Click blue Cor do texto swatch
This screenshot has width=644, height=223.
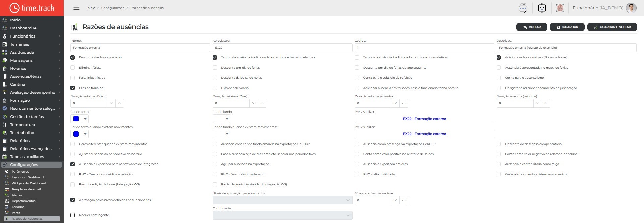[76, 119]
